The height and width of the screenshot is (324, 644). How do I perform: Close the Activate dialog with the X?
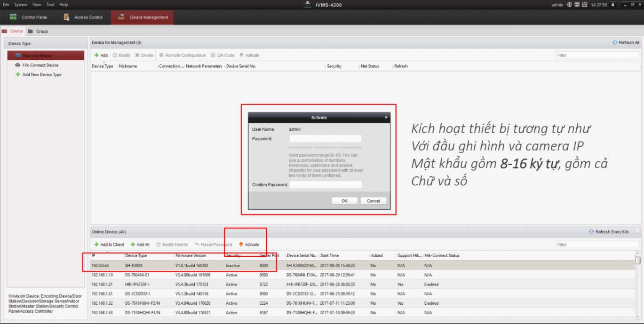point(386,118)
